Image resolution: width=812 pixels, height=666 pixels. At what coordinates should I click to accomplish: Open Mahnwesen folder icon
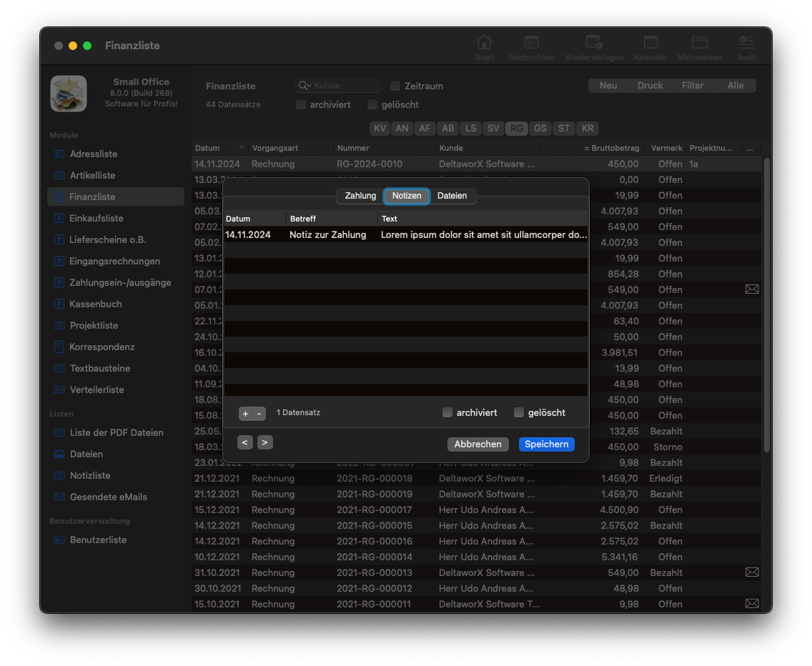point(699,42)
